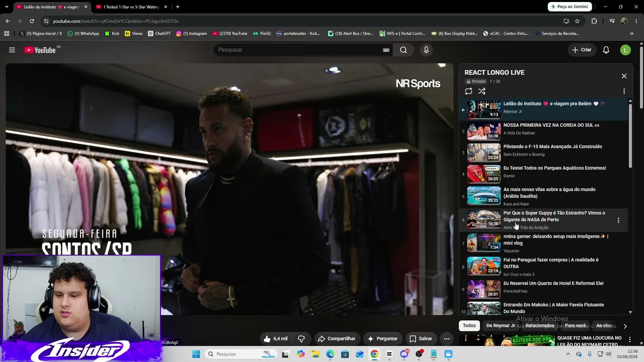Image resolution: width=644 pixels, height=362 pixels.
Task: Open the account avatar menu
Action: [625, 50]
